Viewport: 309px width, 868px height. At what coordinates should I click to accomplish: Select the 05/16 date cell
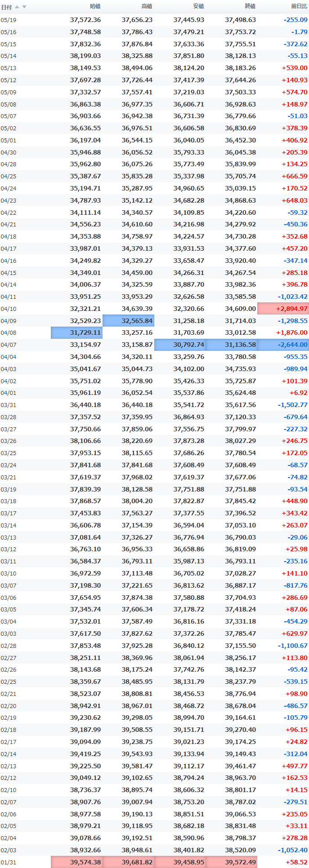point(9,32)
